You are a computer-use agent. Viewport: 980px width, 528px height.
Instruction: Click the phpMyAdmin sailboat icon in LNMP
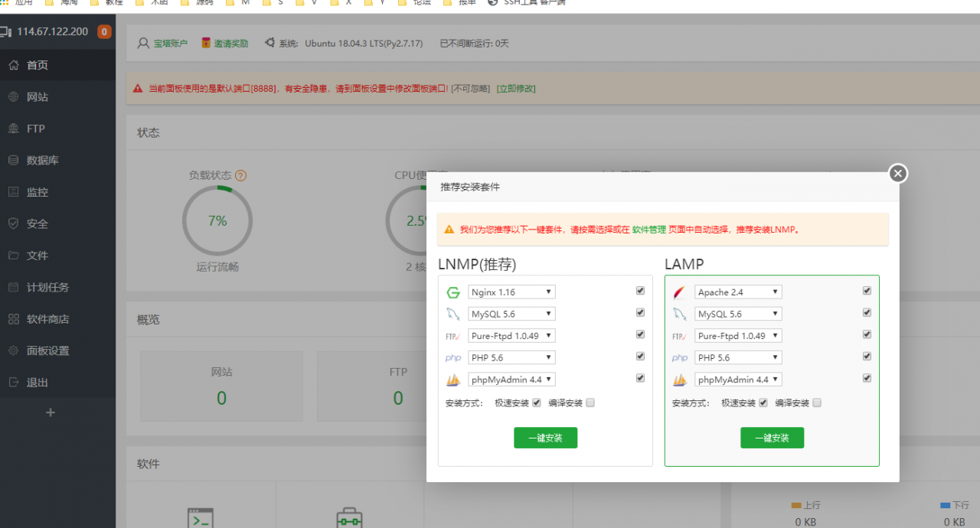453,380
